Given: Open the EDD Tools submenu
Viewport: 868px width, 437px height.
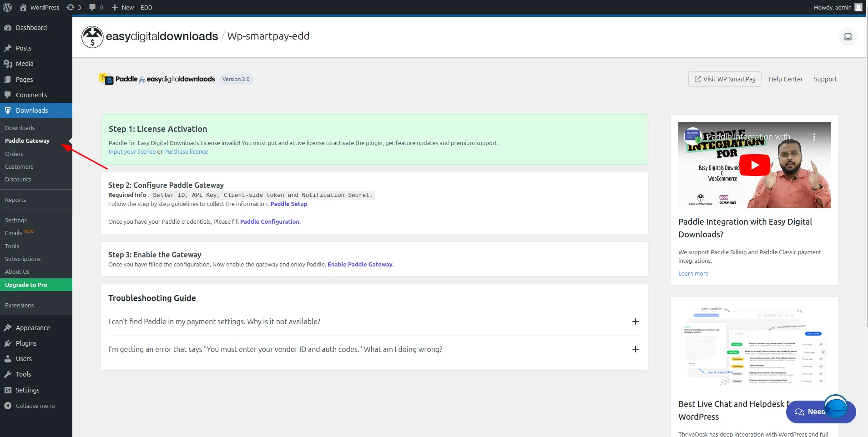Looking at the screenshot, I should click(x=12, y=246).
